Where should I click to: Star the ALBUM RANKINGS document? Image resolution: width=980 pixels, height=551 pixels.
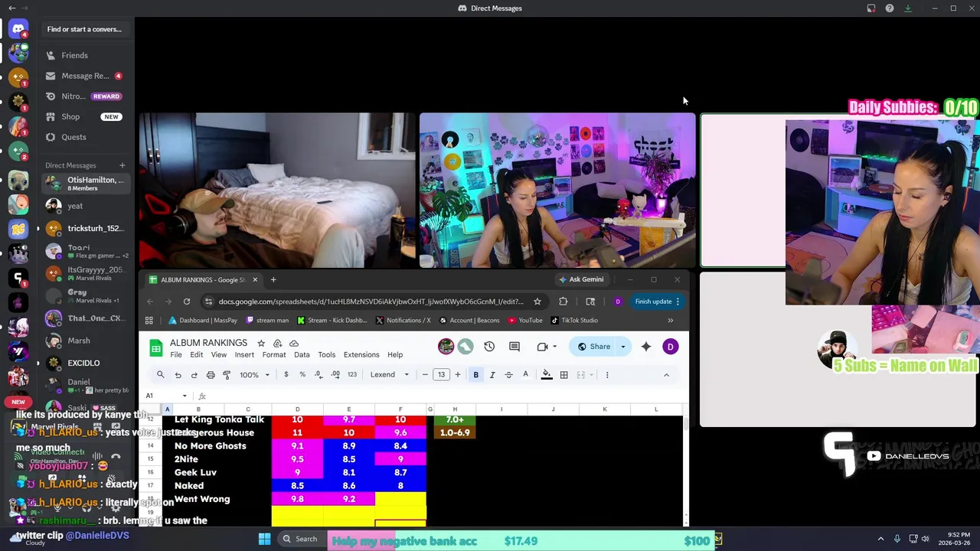[x=261, y=343]
